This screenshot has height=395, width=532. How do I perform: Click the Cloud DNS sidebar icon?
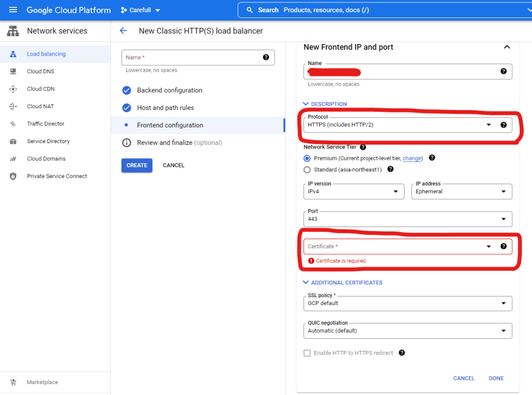[x=13, y=71]
